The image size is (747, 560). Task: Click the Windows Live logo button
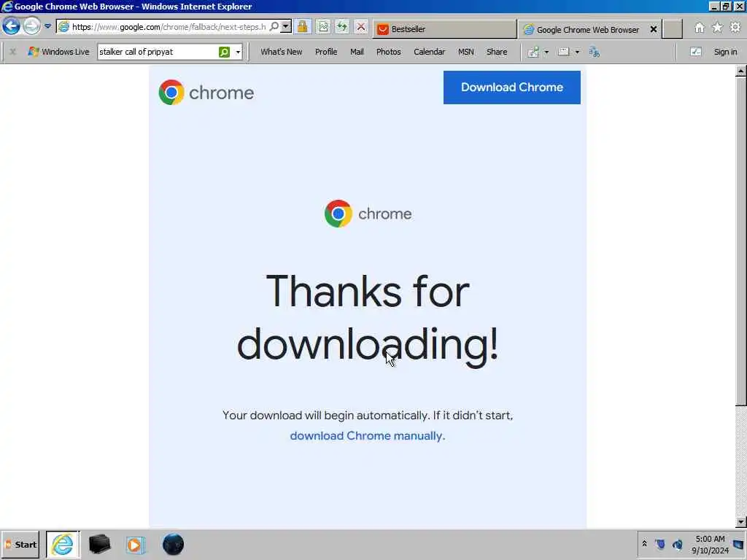[x=58, y=52]
